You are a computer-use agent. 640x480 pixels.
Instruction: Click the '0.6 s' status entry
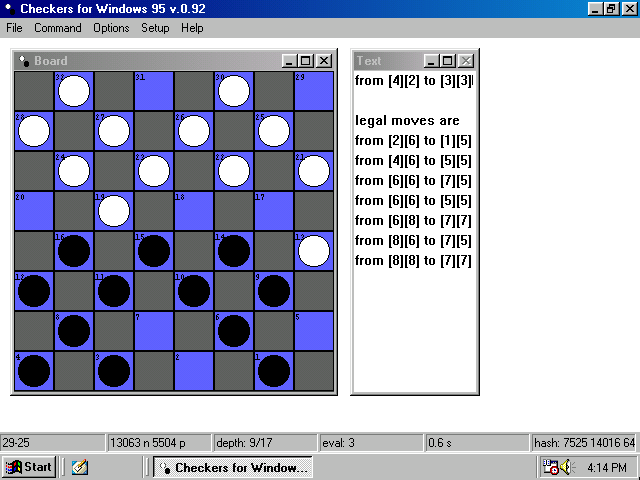click(477, 443)
